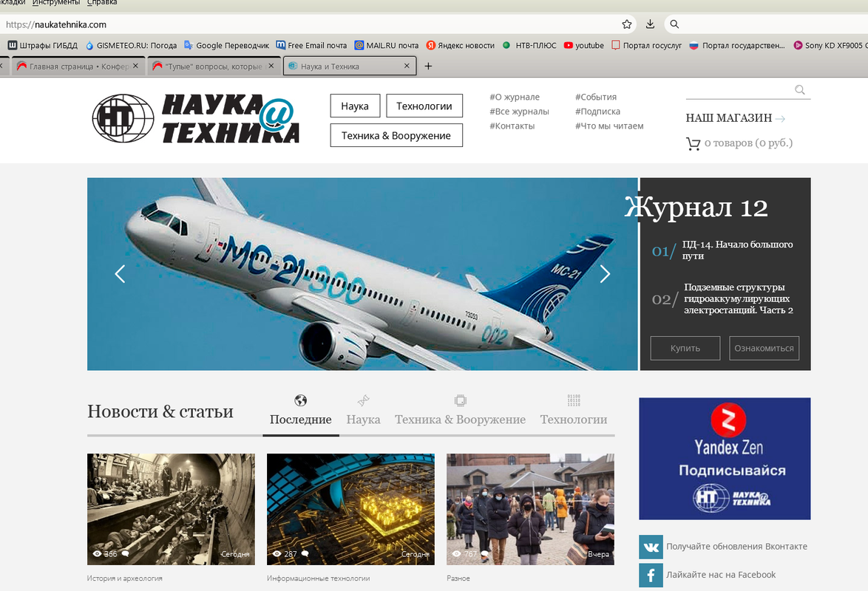This screenshot has height=591, width=868.
Task: Click the Наука header button
Action: click(355, 106)
